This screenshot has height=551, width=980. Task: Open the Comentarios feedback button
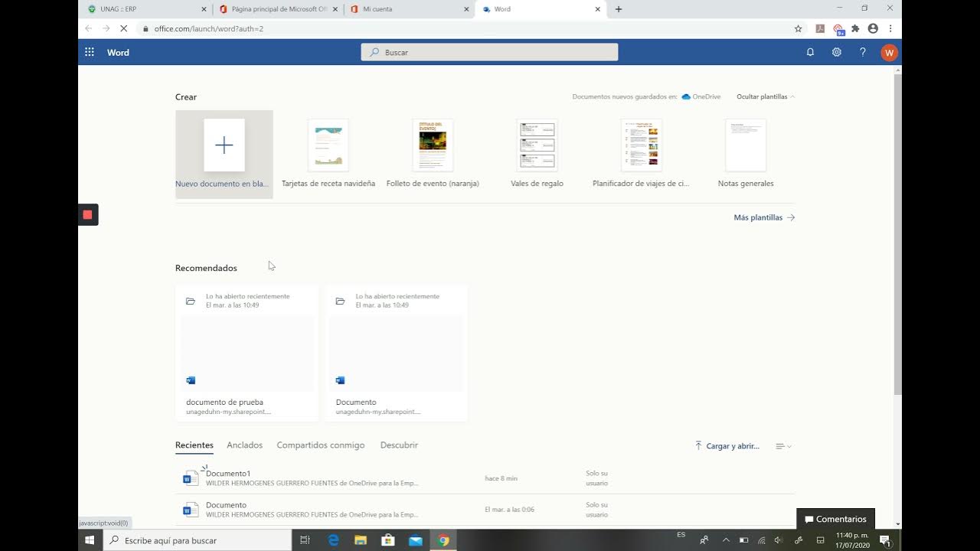(835, 519)
